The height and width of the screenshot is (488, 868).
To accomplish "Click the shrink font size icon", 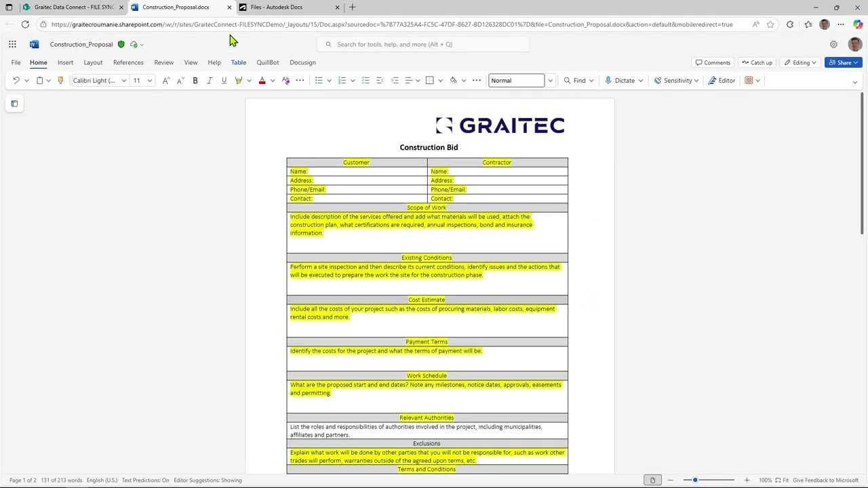I will (180, 81).
